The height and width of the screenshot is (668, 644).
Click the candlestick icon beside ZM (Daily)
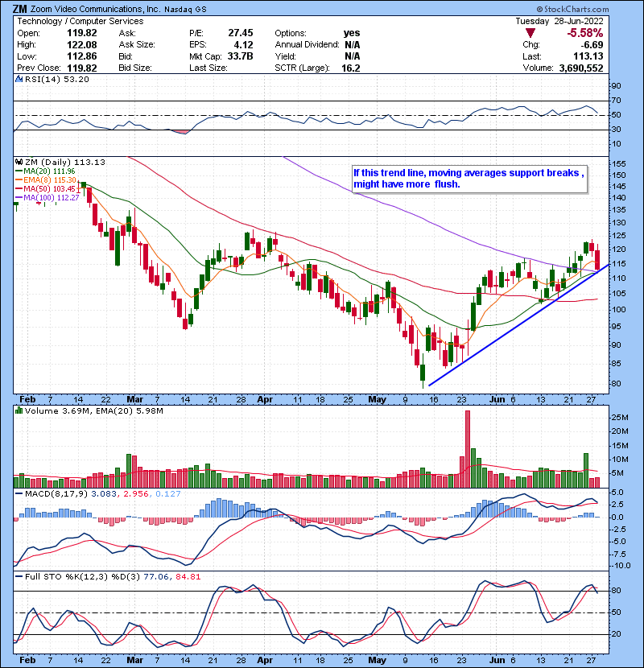(19, 162)
